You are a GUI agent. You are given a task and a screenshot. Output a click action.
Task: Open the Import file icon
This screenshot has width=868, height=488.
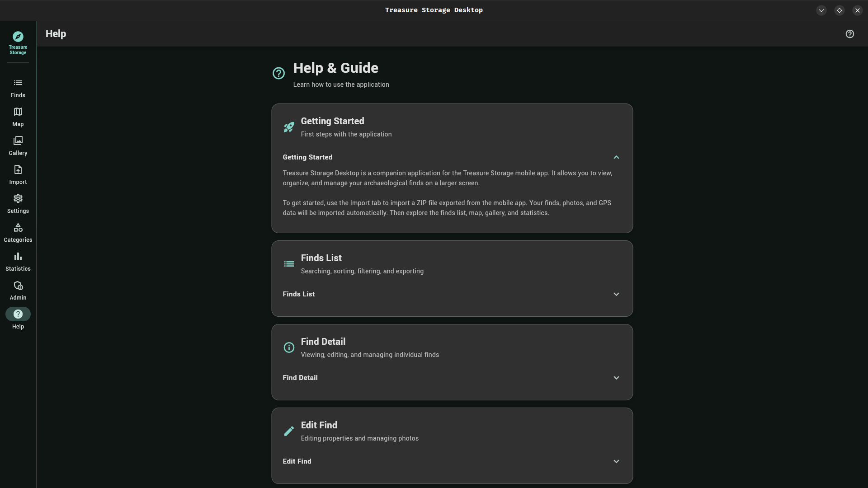tap(18, 169)
